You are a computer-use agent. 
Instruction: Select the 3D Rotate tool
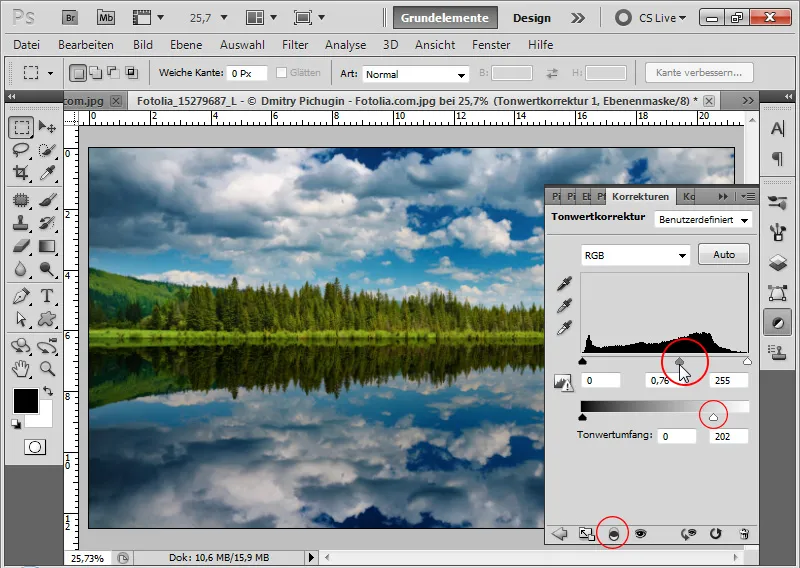21,346
